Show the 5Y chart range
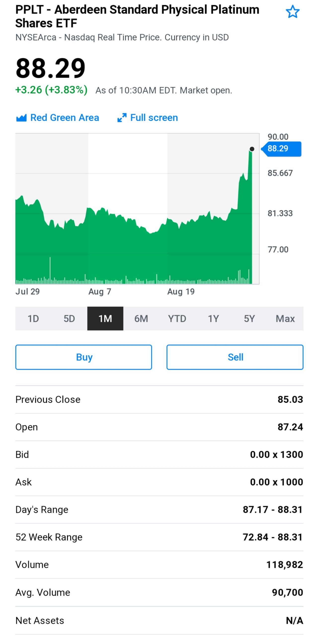This screenshot has width=318, height=644. 249,318
